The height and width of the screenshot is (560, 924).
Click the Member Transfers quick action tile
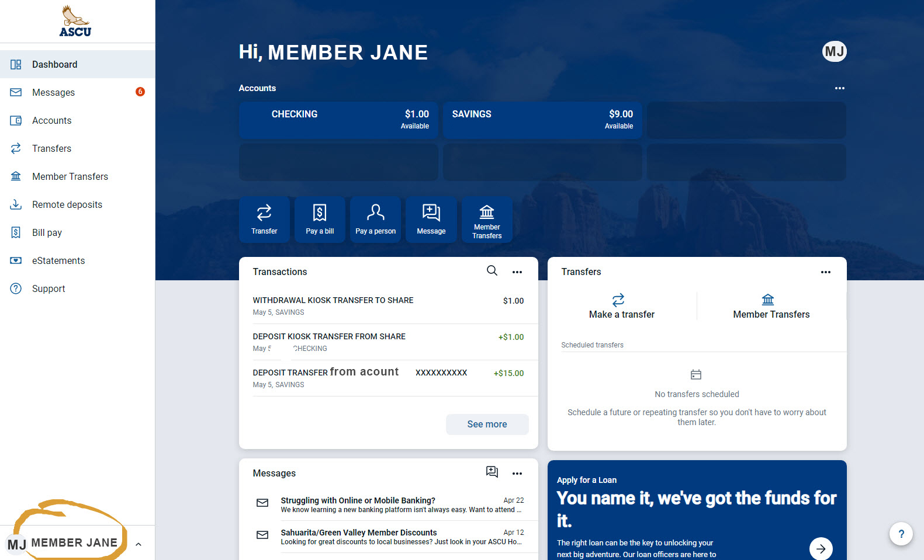[487, 219]
